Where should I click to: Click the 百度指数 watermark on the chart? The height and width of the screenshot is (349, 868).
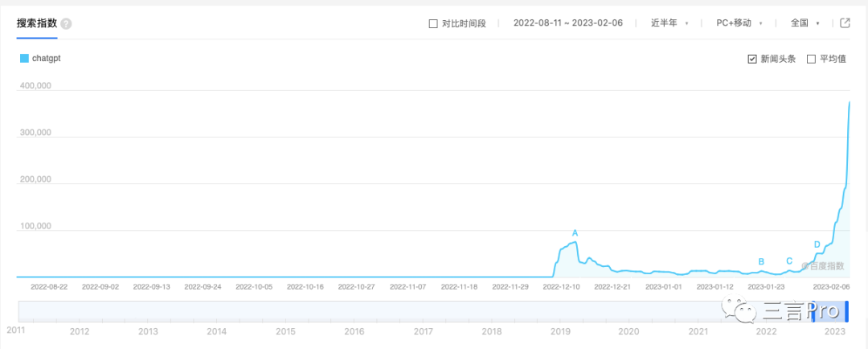pos(823,266)
